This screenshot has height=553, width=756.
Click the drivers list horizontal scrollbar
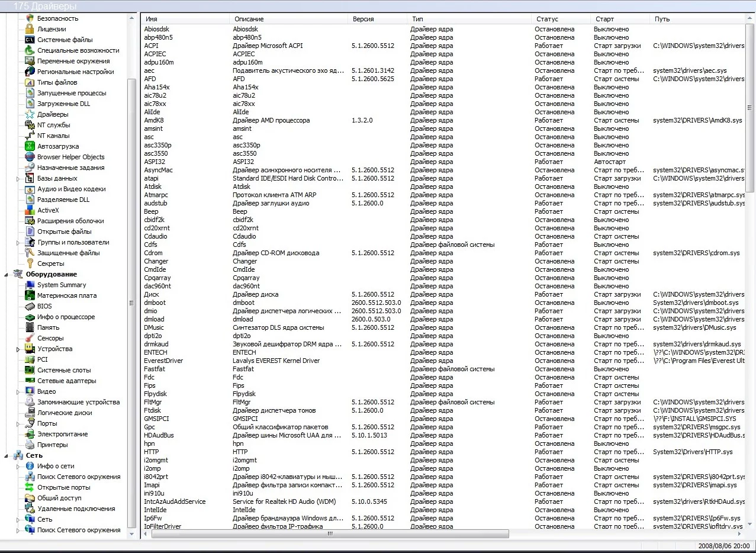click(x=330, y=533)
